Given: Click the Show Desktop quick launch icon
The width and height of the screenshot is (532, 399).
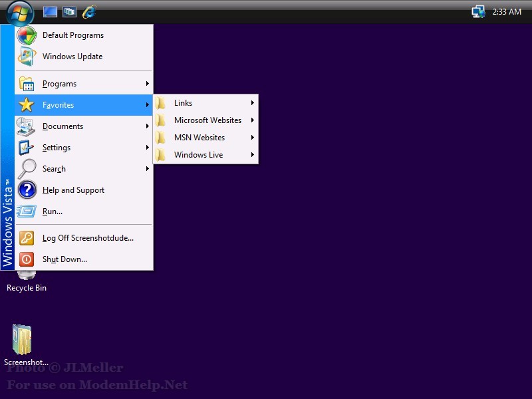Looking at the screenshot, I should pos(50,12).
